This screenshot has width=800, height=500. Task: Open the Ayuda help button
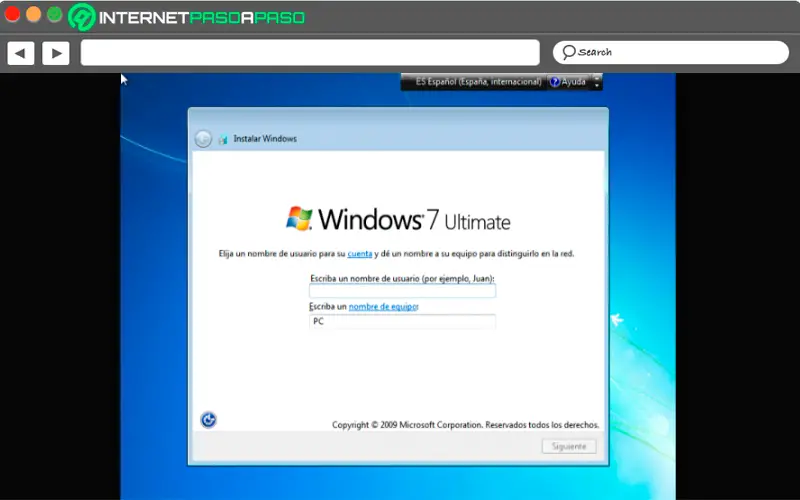[568, 82]
